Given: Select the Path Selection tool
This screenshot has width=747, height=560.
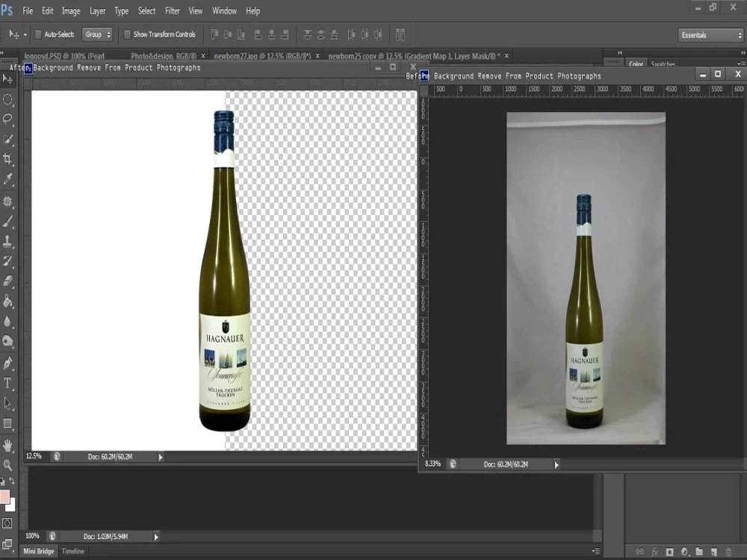Looking at the screenshot, I should coord(7,403).
